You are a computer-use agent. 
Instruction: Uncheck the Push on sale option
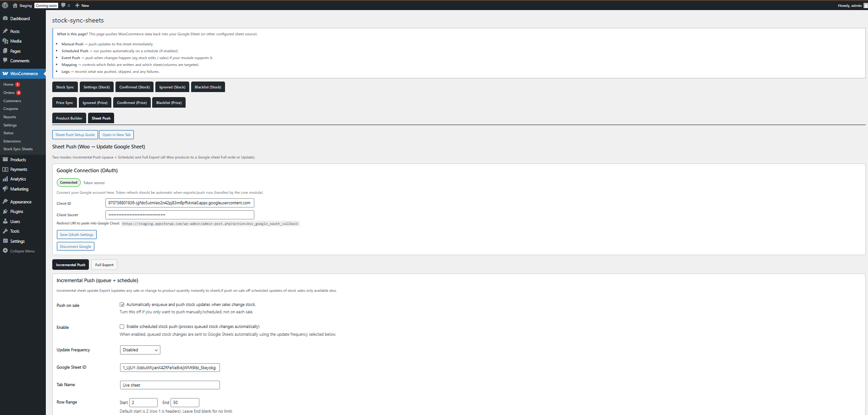[x=122, y=304]
